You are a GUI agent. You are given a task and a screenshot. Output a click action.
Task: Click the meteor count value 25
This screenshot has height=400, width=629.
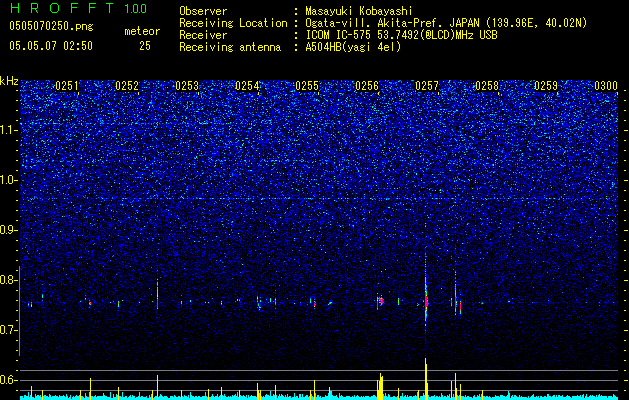click(145, 46)
